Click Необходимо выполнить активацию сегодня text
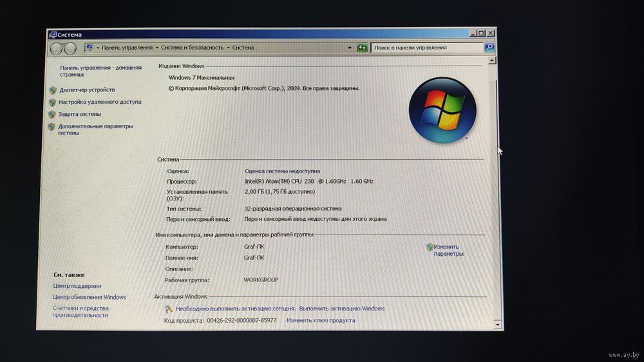Screen dimensions: 644x362 pos(236,308)
